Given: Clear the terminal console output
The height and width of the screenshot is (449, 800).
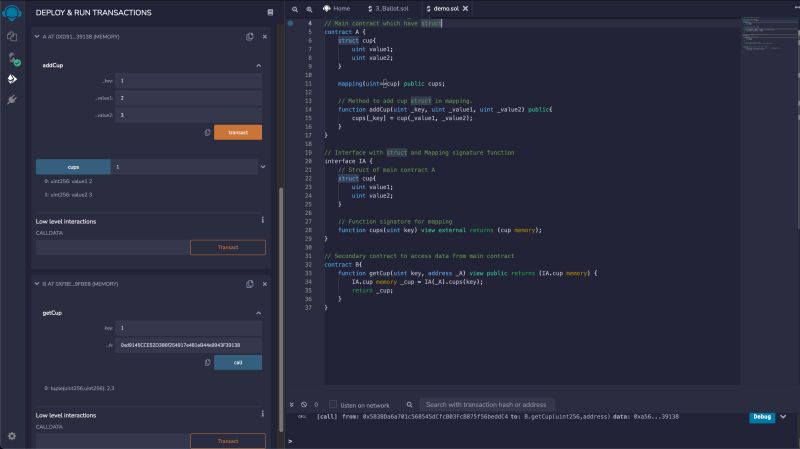Looking at the screenshot, I should point(304,405).
